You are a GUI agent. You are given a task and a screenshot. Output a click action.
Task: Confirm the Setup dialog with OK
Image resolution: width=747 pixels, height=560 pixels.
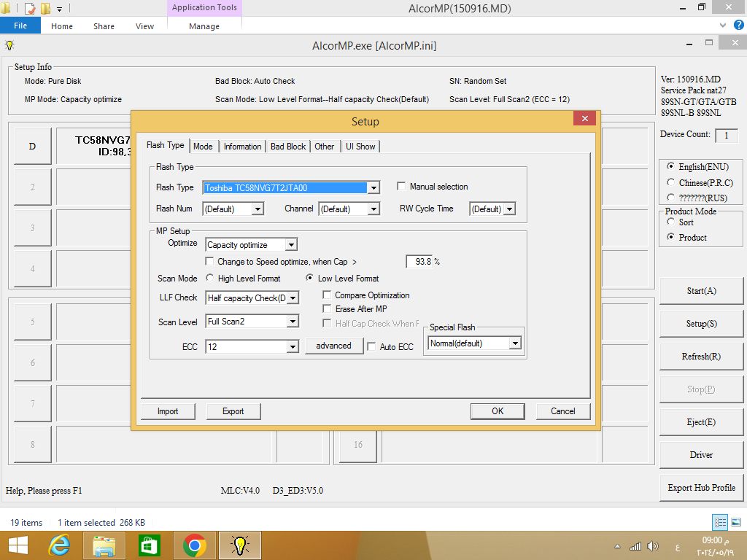pos(498,411)
